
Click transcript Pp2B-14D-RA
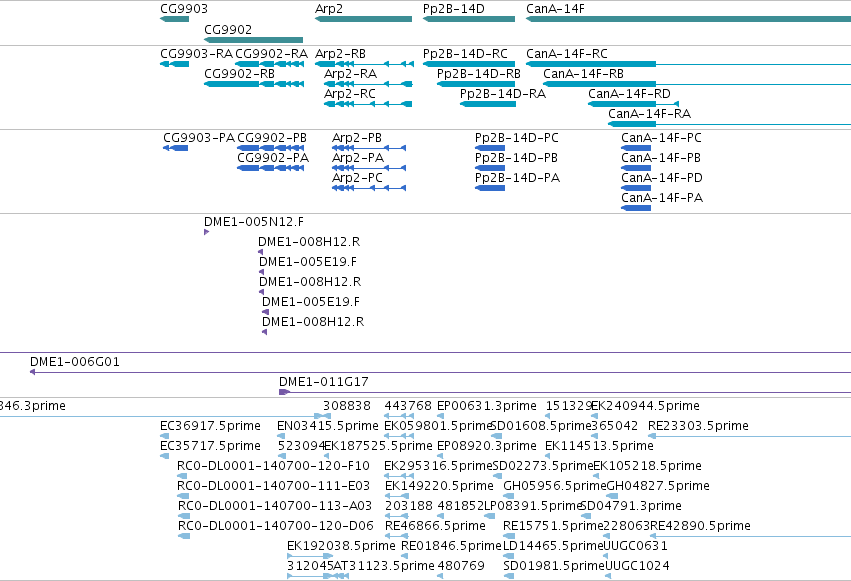click(x=488, y=104)
